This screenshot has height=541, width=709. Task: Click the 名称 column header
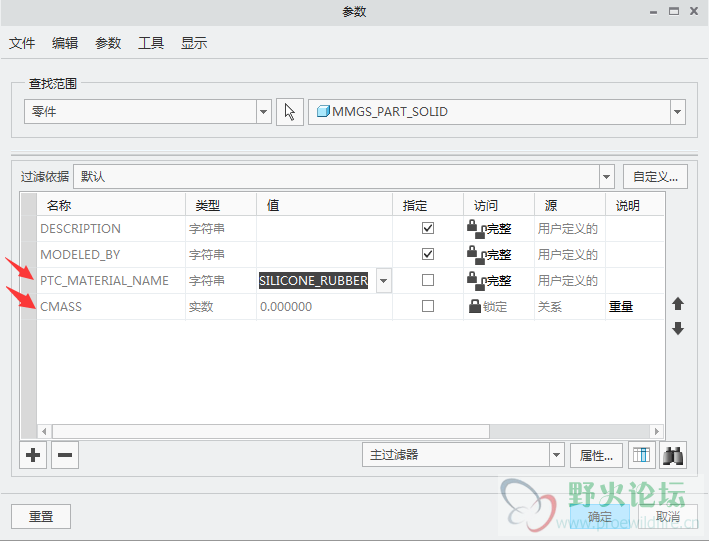point(111,205)
